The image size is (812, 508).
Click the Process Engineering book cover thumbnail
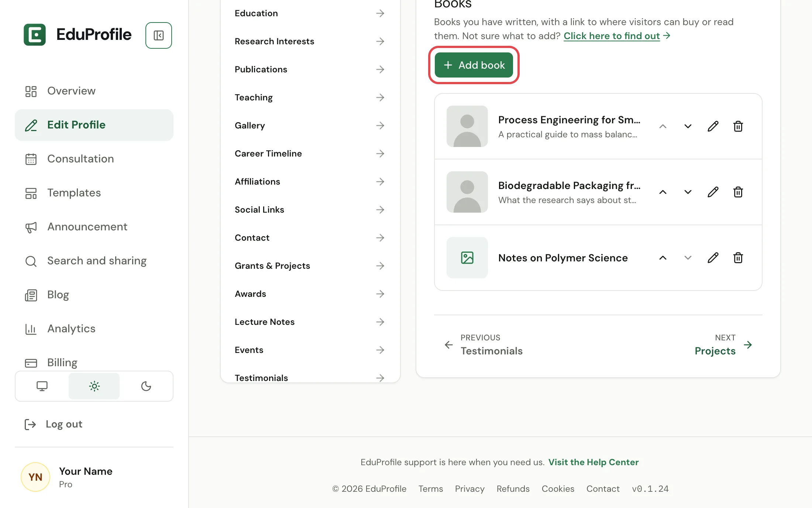(x=467, y=126)
